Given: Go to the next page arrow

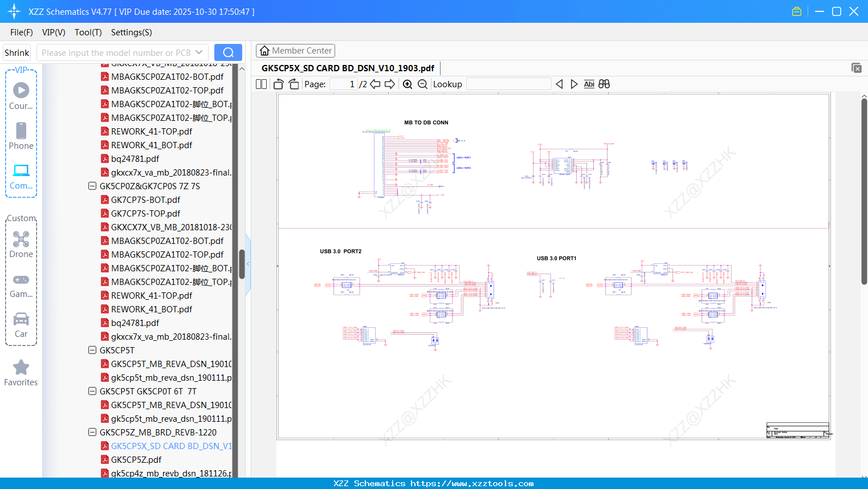Looking at the screenshot, I should pos(390,84).
